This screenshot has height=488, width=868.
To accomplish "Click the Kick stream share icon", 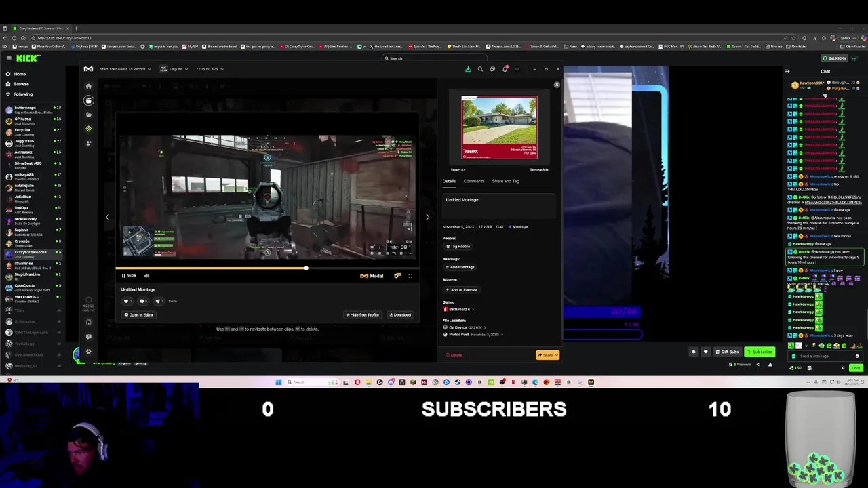I will coord(758,365).
